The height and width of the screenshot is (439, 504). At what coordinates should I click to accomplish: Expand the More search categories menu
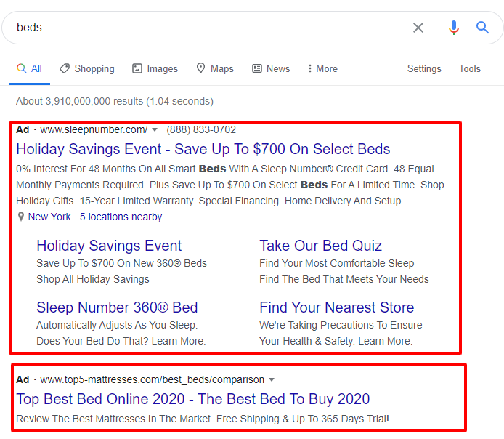point(322,69)
